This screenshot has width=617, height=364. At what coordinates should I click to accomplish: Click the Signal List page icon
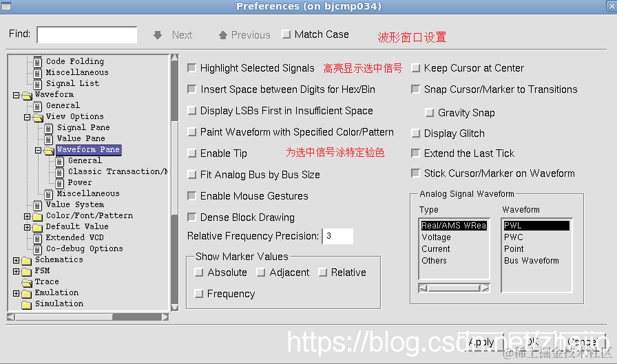[38, 84]
